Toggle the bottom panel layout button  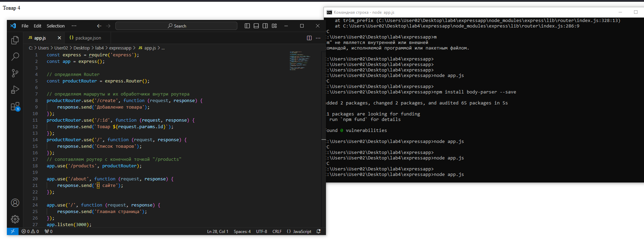click(x=256, y=26)
